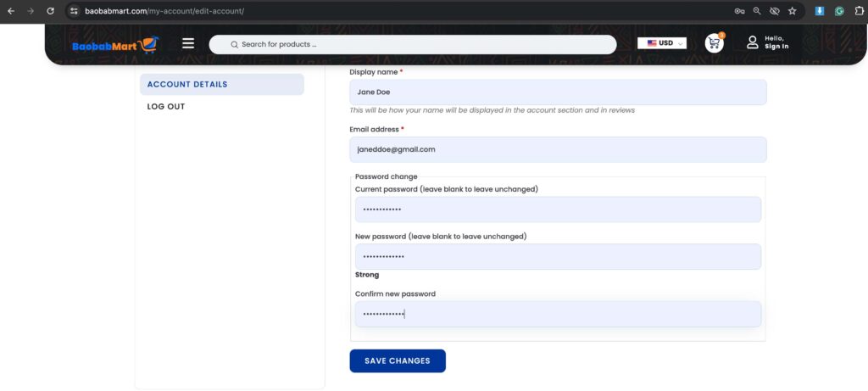Open the hamburger menu
The width and height of the screenshot is (868, 391).
(x=188, y=43)
